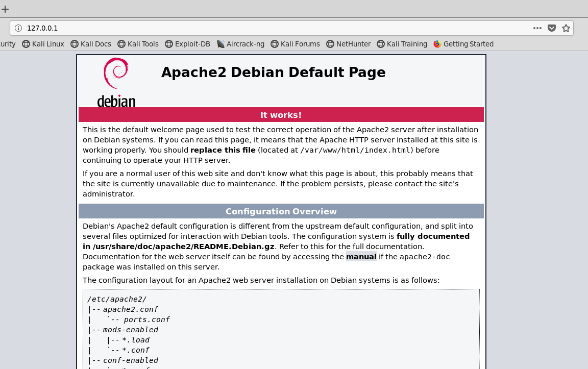Click the apache2-doc package name

point(425,257)
